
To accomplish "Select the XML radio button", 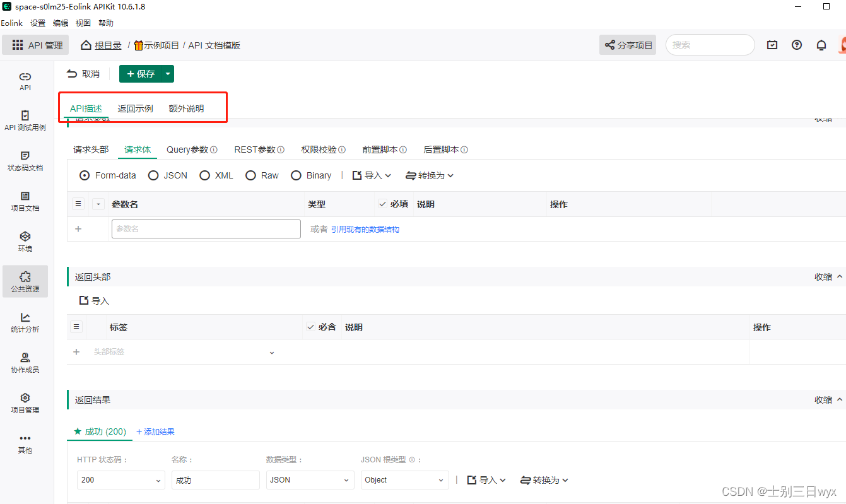I will 204,175.
